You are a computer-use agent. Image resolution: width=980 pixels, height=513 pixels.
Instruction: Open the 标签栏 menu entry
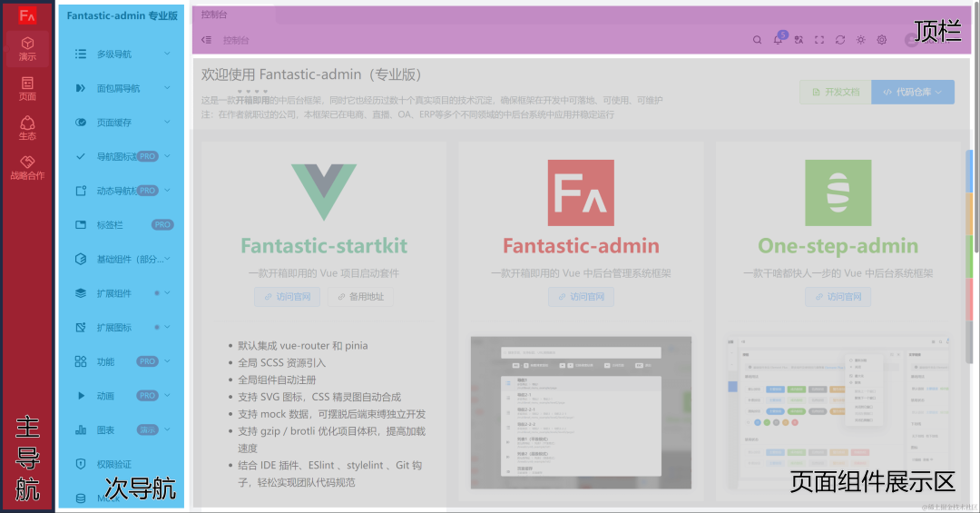tap(122, 224)
